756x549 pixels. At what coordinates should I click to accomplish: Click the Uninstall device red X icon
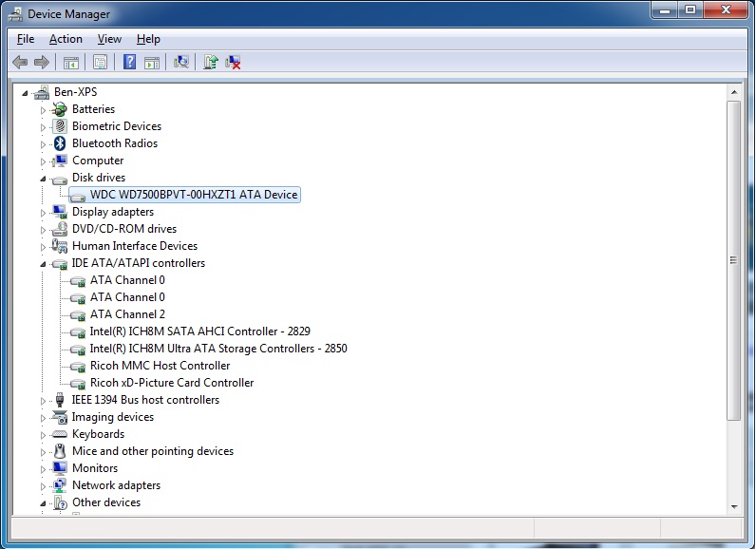[x=233, y=62]
